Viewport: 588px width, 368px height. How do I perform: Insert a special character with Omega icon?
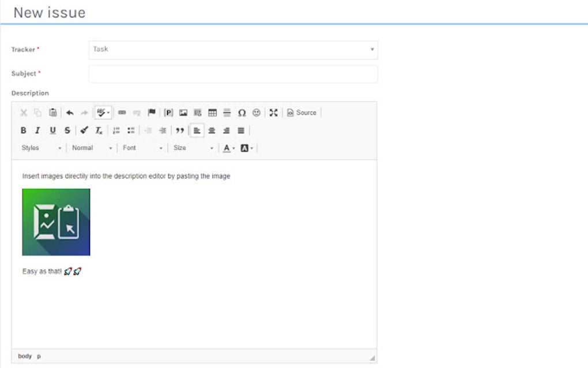241,112
